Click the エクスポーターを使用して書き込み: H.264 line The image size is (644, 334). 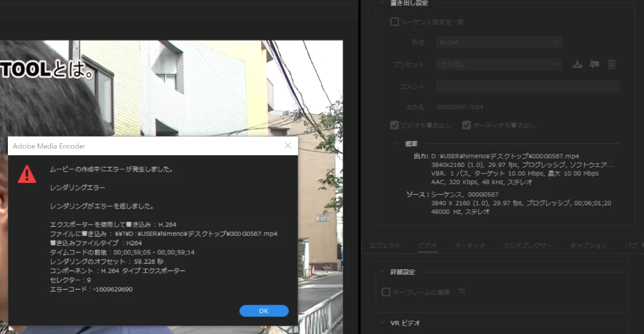point(113,224)
